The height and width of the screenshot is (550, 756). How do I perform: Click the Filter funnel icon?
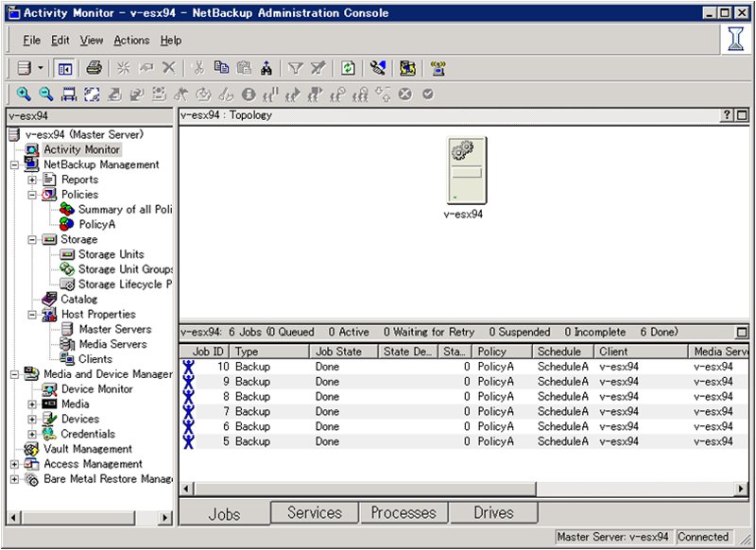tap(295, 68)
